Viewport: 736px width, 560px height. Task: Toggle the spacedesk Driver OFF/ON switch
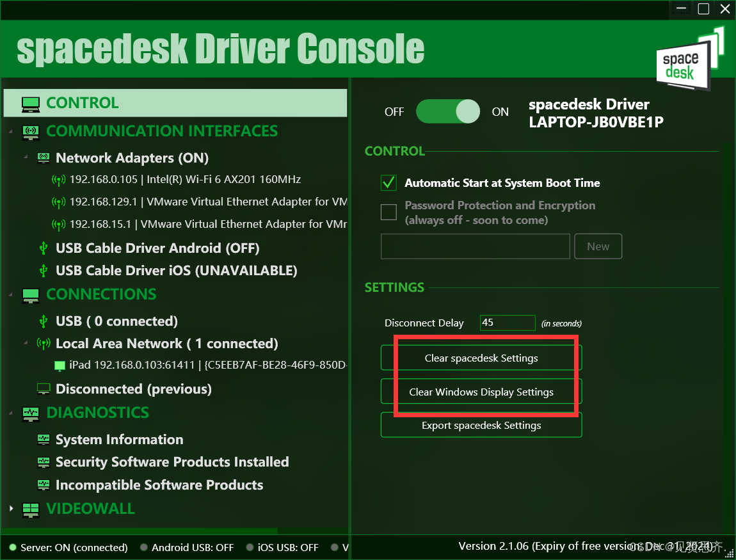point(448,111)
